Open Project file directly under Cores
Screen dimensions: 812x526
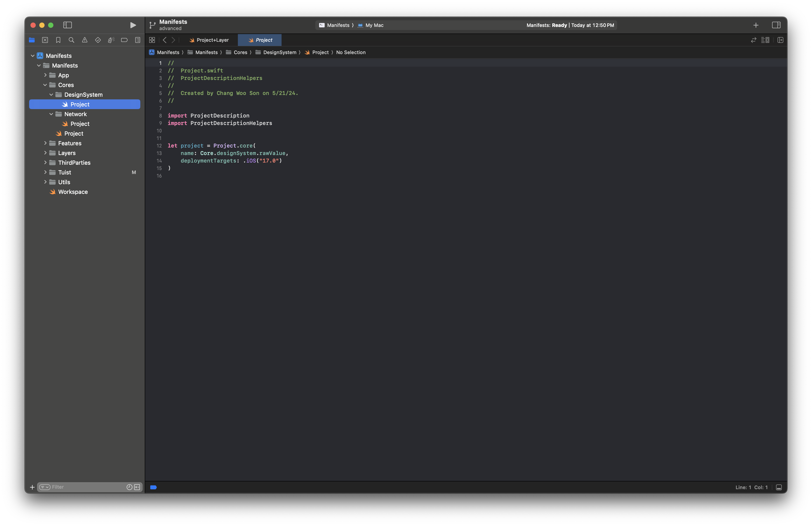click(85, 133)
